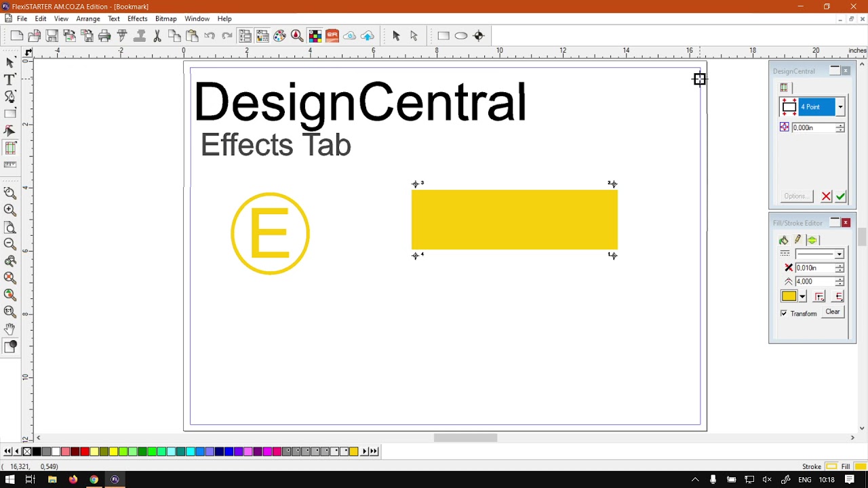
Task: Click the horizontal scrollbar thumb
Action: click(x=465, y=438)
